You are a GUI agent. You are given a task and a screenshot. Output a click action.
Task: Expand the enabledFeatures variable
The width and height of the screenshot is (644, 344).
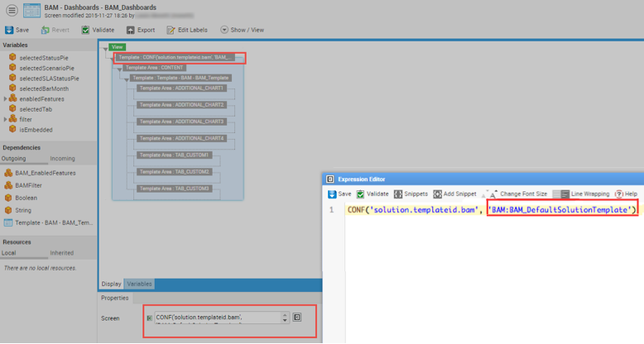tap(6, 98)
